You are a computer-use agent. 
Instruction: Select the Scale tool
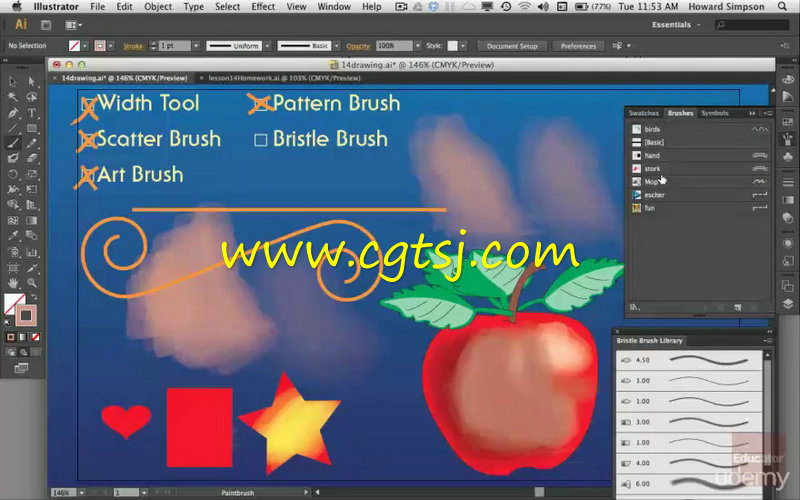click(32, 174)
